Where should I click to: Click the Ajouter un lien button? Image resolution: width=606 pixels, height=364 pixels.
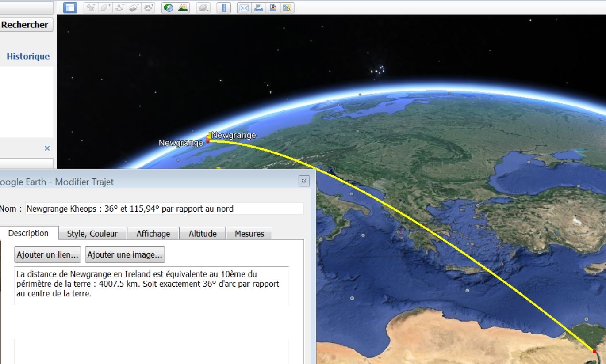48,255
